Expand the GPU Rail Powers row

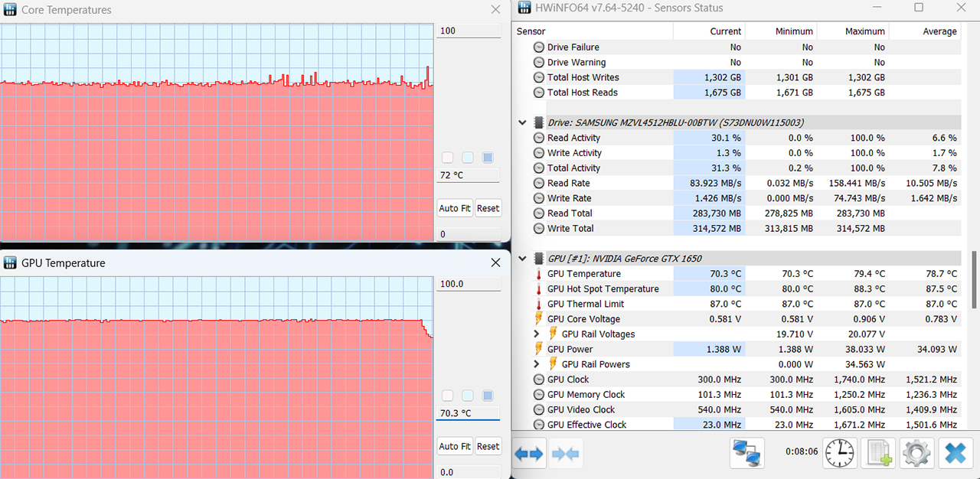pos(537,364)
